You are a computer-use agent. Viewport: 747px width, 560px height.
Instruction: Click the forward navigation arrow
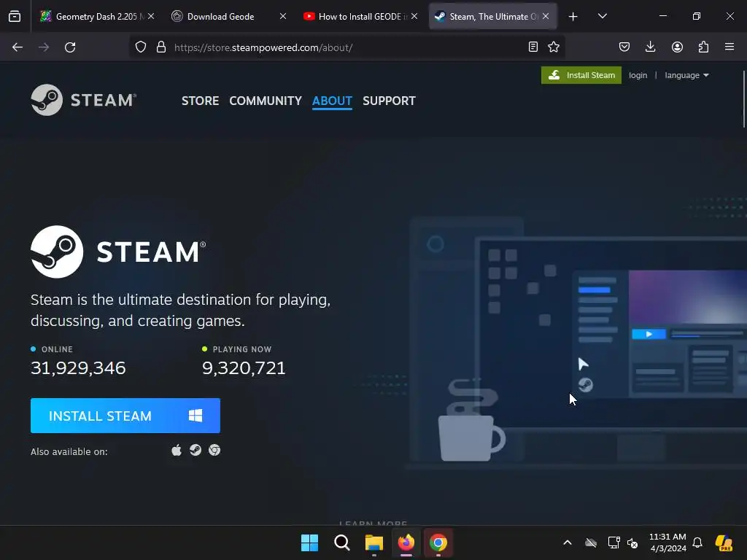point(44,47)
